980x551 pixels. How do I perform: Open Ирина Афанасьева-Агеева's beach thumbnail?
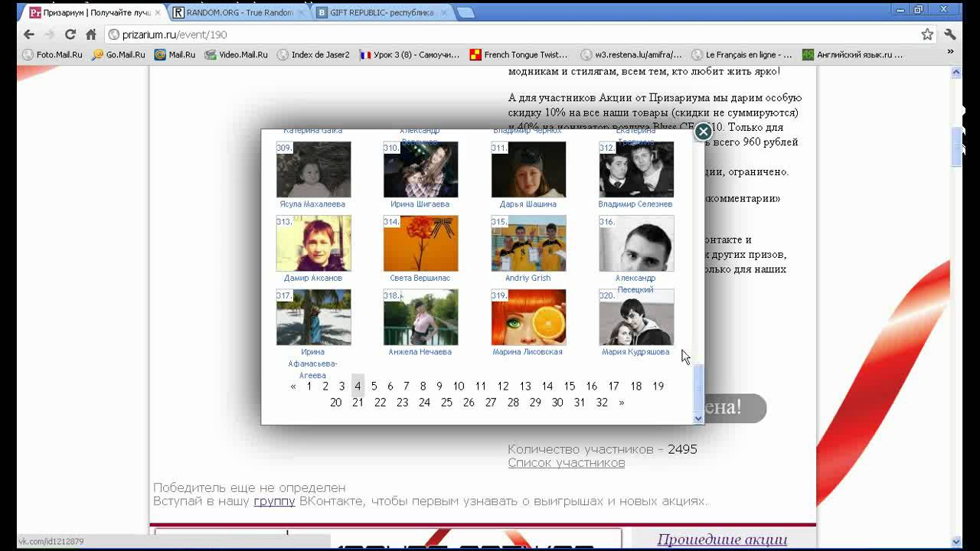[x=314, y=318]
